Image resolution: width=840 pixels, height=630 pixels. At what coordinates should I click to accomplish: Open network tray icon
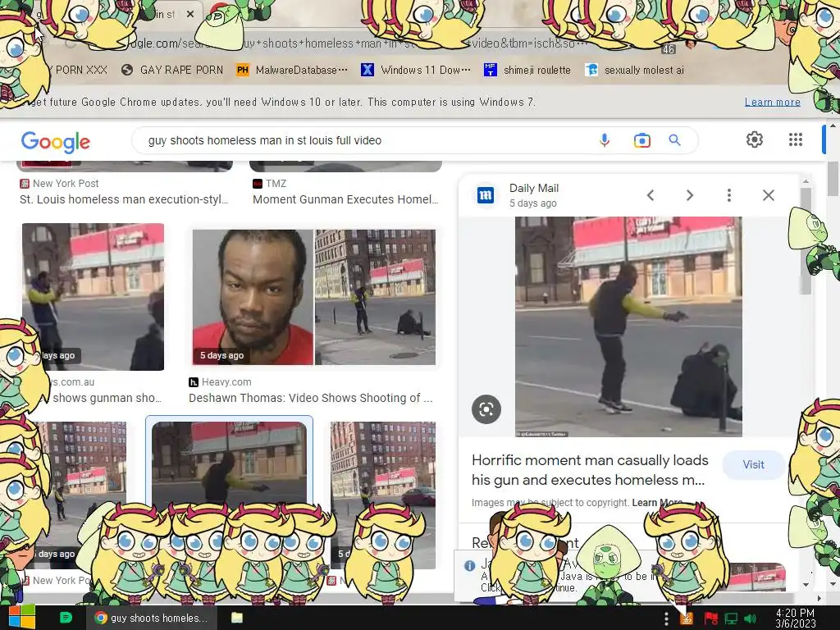coord(731,619)
